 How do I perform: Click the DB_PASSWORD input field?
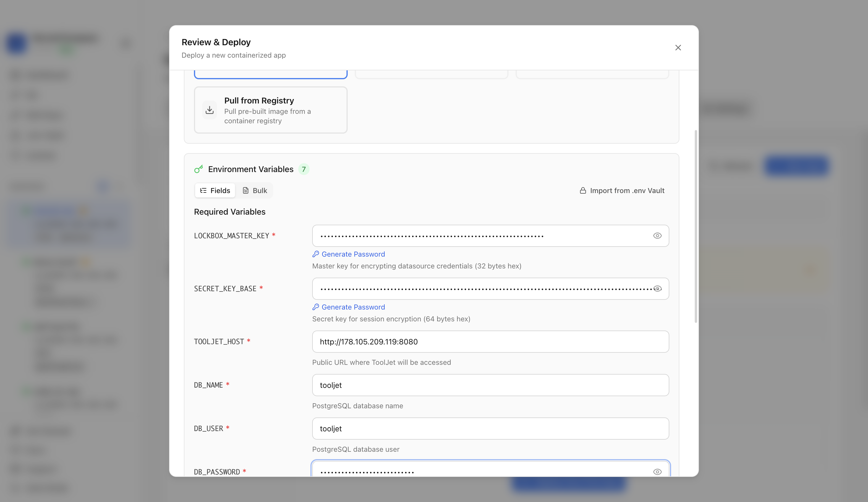coord(490,469)
